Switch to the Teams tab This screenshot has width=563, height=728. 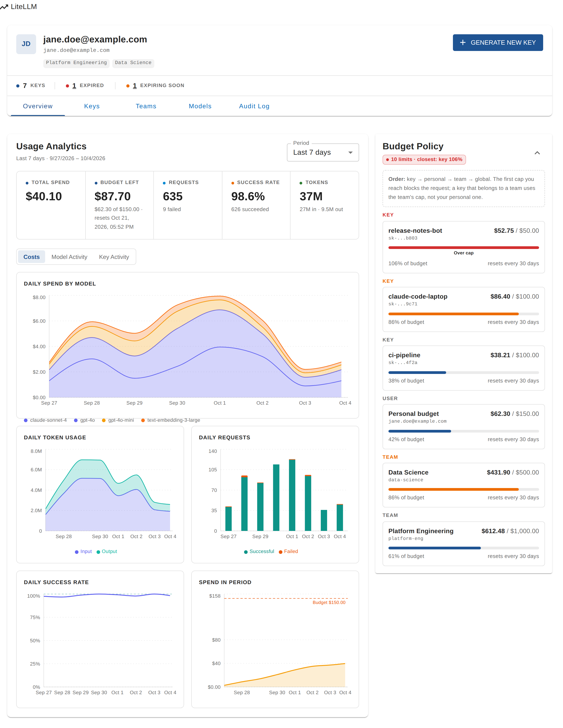(146, 106)
